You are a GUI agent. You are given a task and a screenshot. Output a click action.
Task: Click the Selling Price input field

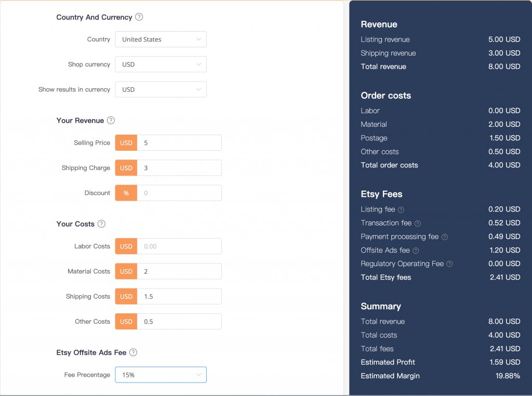[x=179, y=143]
